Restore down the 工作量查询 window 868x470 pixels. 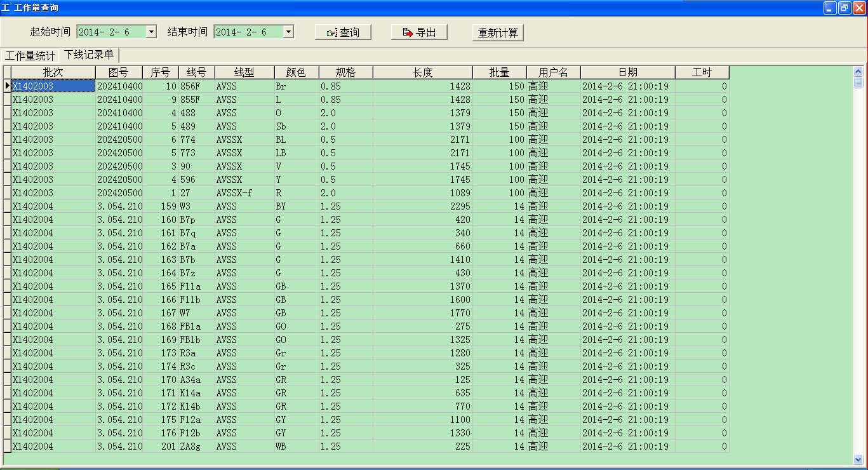[x=845, y=8]
